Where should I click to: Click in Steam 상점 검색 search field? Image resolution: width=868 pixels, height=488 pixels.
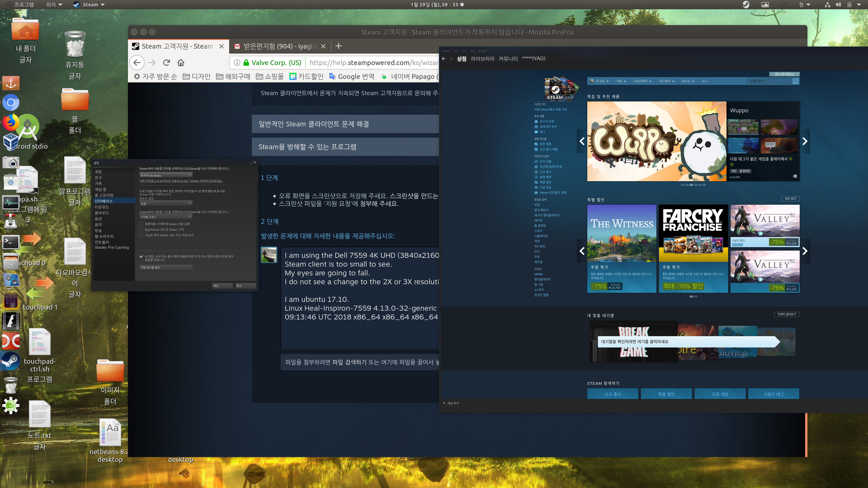(x=770, y=81)
